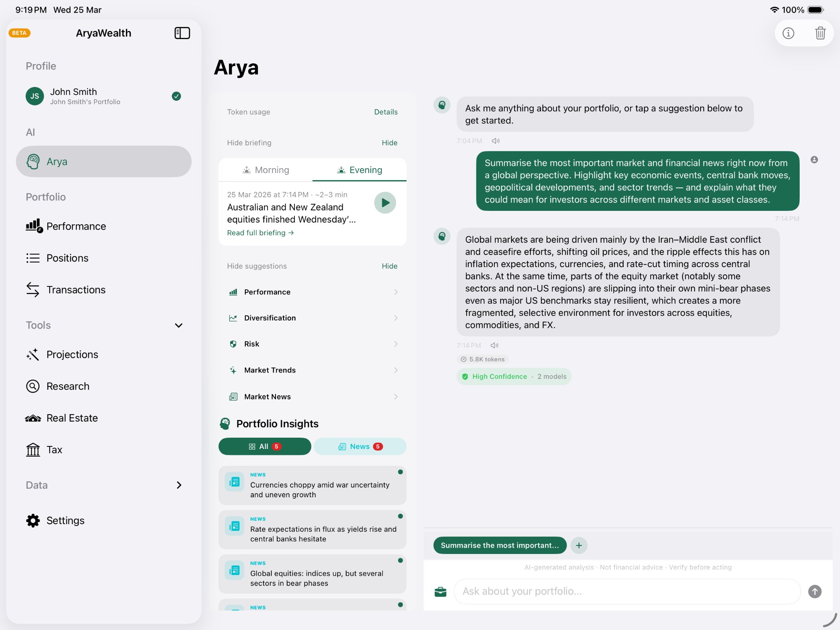Play the evening briefing audio
Screen dimensions: 840x630
pyautogui.click(x=384, y=202)
